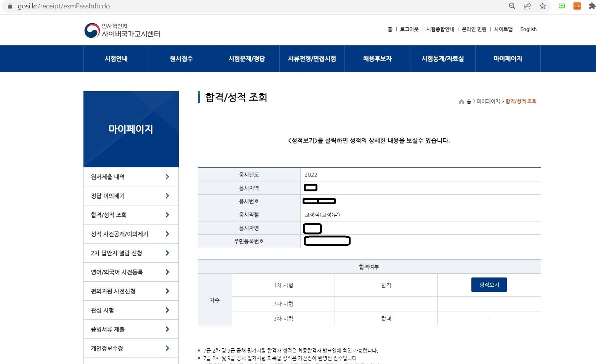The image size is (596, 364).
Task: Expand the 정답 이의제기 sidebar arrow
Action: (167, 196)
